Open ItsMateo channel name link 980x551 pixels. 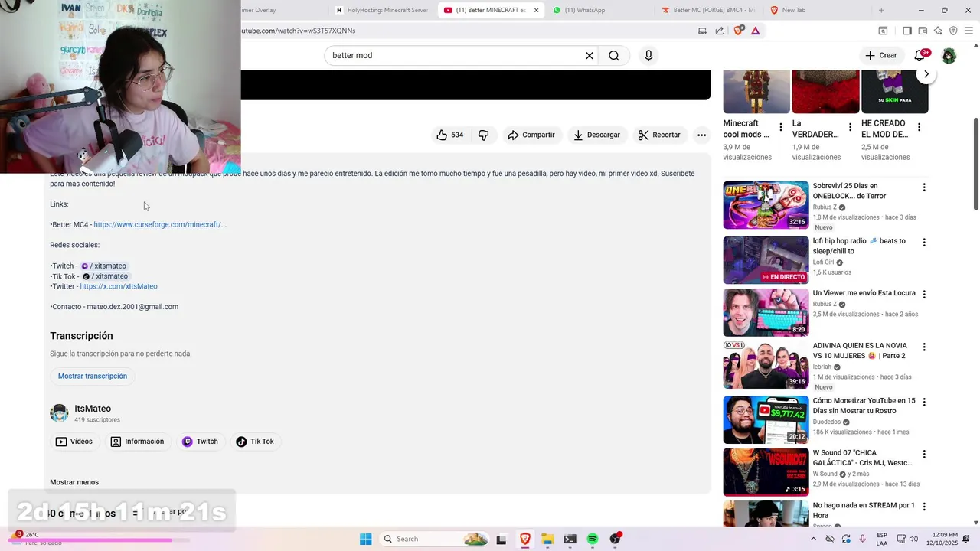(93, 409)
